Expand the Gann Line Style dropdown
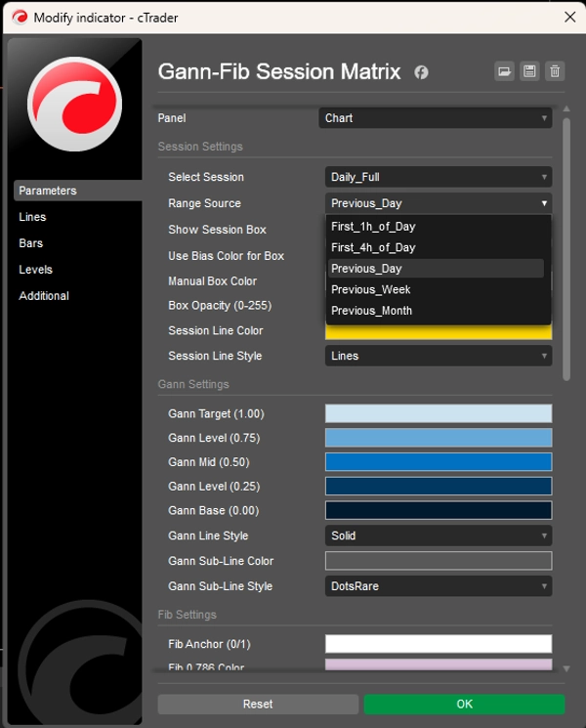This screenshot has height=728, width=586. pos(438,535)
